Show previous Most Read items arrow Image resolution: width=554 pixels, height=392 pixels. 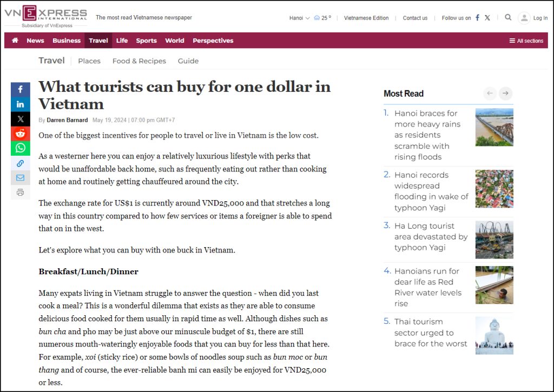tap(490, 94)
